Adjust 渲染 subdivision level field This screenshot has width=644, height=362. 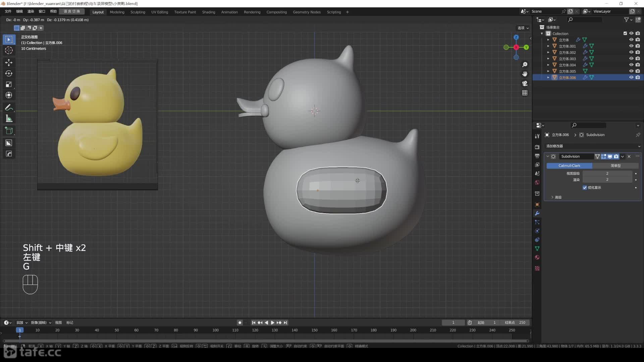click(607, 180)
